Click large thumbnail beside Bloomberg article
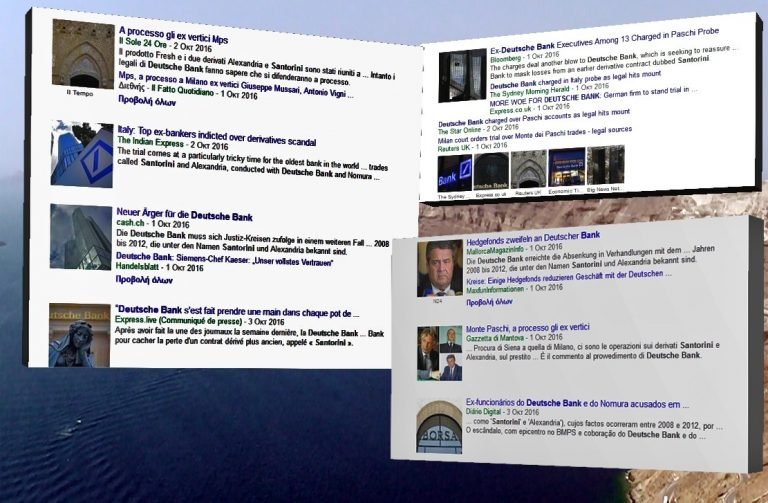This screenshot has width=768, height=503. coord(462,75)
